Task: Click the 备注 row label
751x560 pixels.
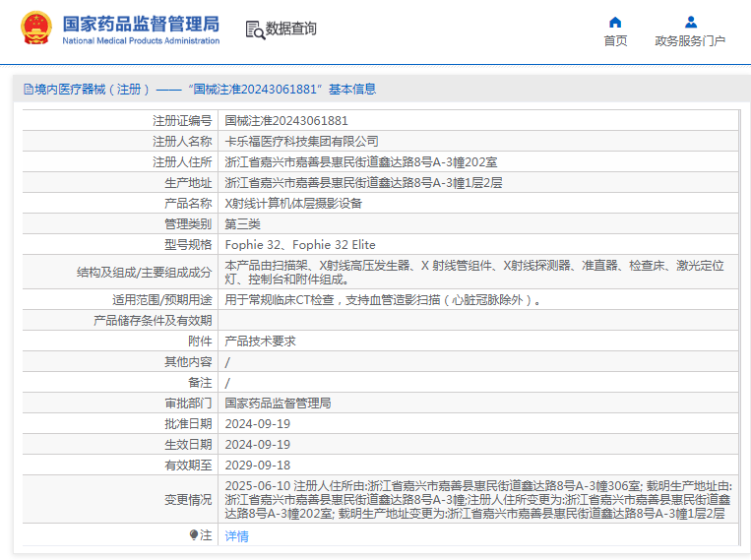Action: (200, 382)
